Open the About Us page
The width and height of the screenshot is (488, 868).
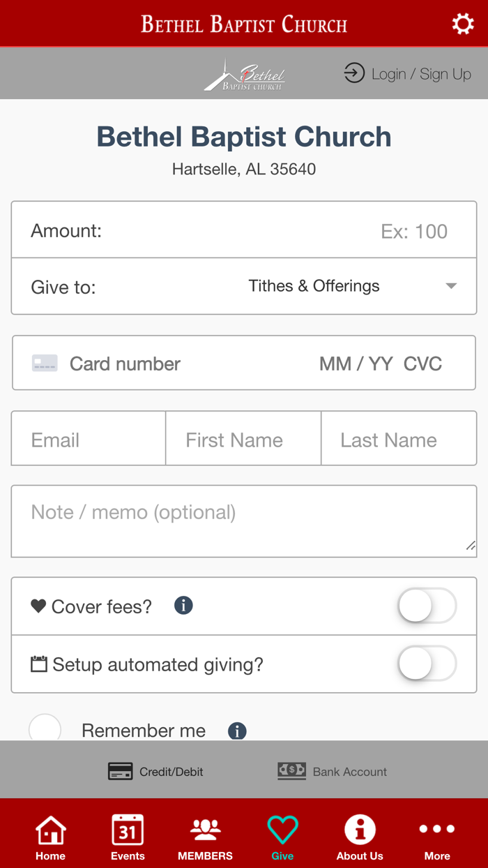[x=360, y=838]
